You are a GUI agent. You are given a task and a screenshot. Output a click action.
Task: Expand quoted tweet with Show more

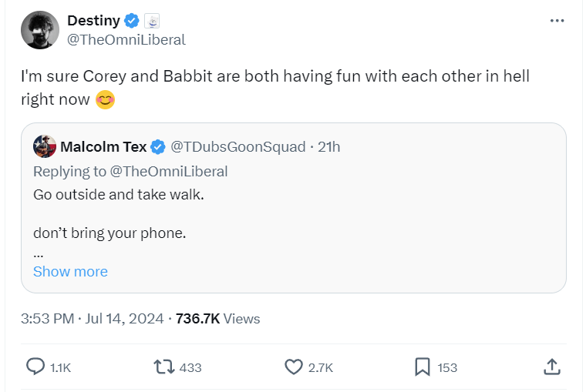click(70, 271)
